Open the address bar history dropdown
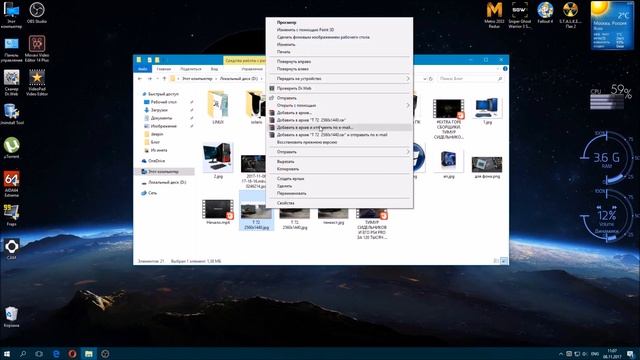 point(424,78)
